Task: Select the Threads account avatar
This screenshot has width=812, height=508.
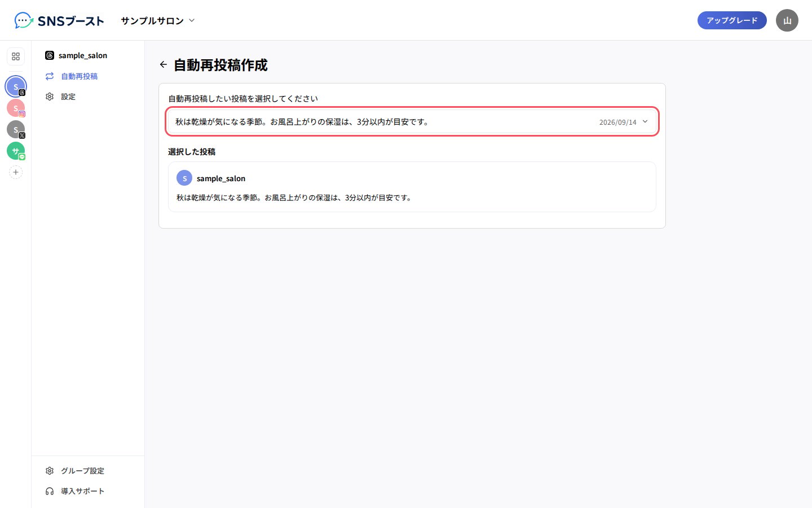Action: 16,86
